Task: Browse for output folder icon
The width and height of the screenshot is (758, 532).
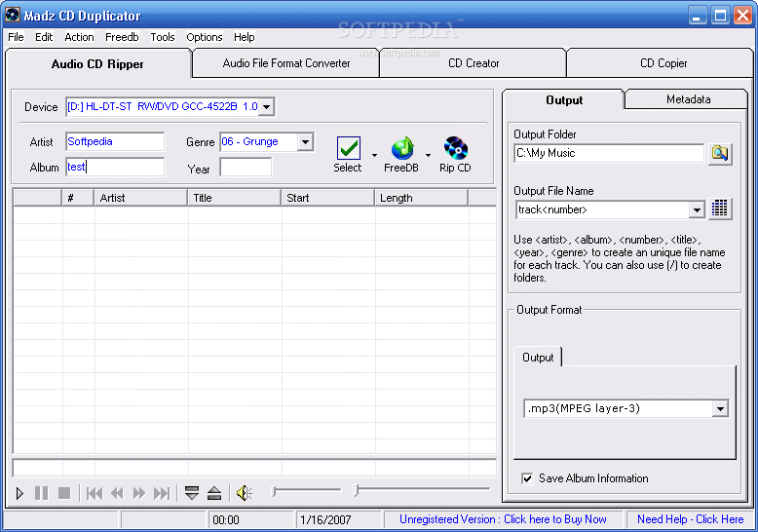Action: pyautogui.click(x=720, y=154)
